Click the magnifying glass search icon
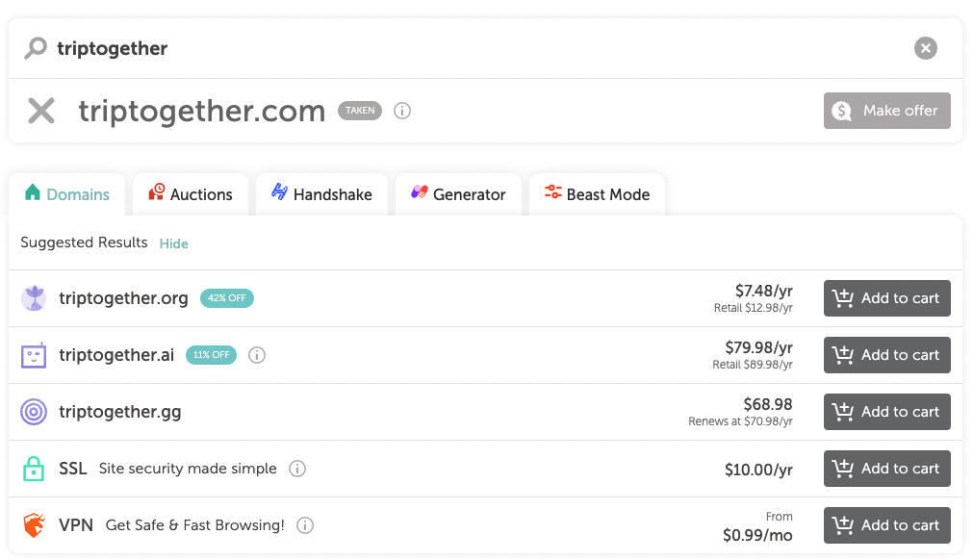The height and width of the screenshot is (560, 973). click(36, 48)
